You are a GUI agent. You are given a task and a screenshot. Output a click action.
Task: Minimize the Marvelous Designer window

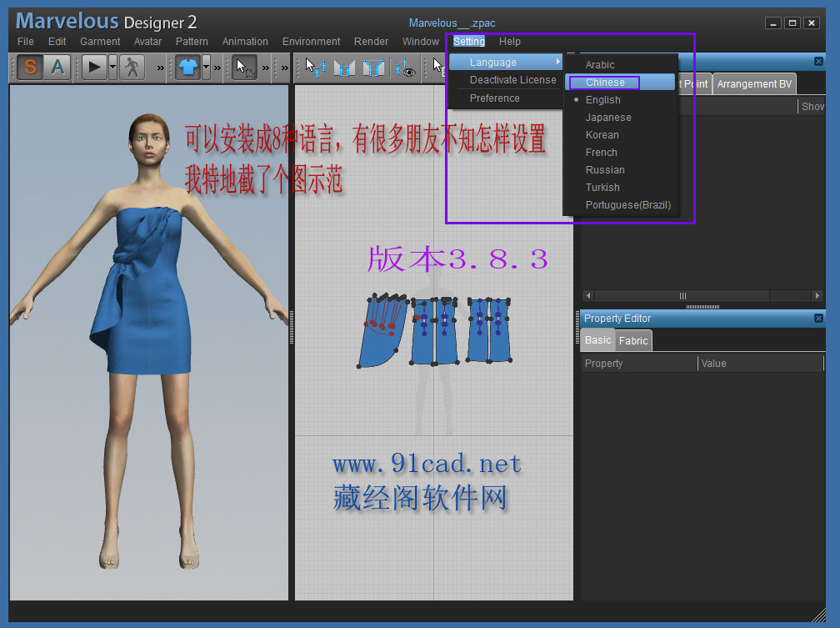(x=773, y=23)
